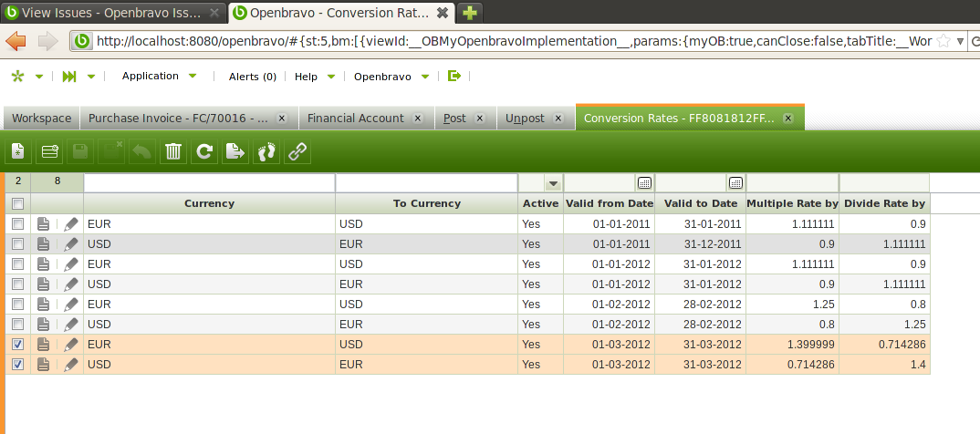
Task: Switch to the Workspace tab
Action: 41,118
